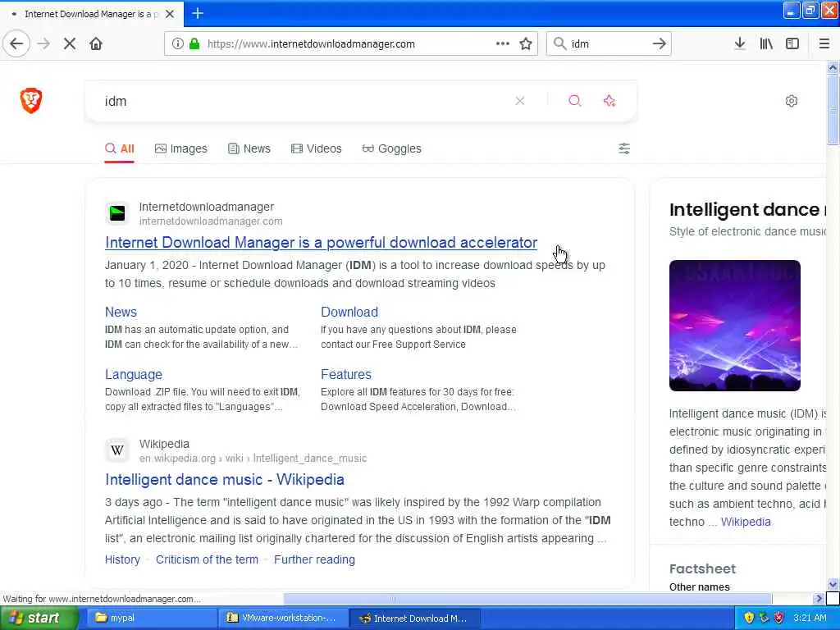Viewport: 840px width, 630px height.
Task: Open a new tab with plus button
Action: pyautogui.click(x=198, y=13)
